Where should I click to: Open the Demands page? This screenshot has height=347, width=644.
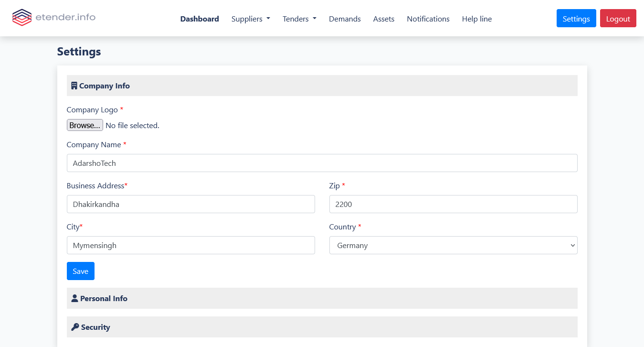345,19
